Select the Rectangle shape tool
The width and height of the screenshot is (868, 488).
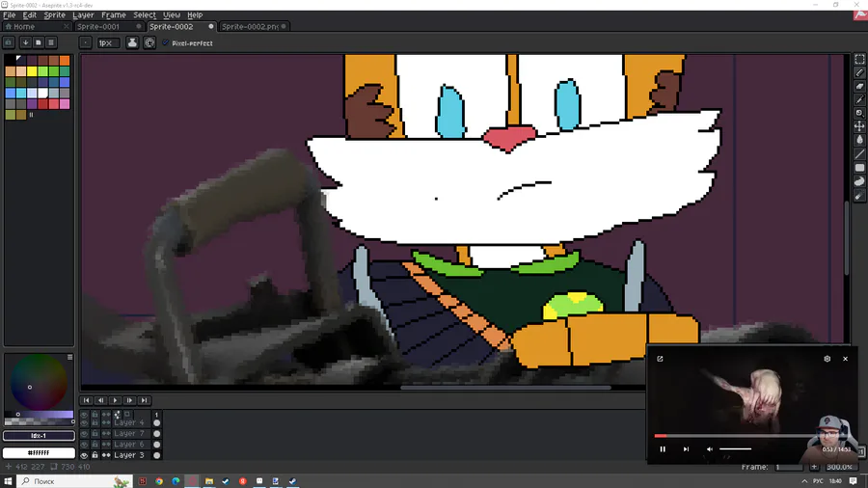[x=859, y=168]
